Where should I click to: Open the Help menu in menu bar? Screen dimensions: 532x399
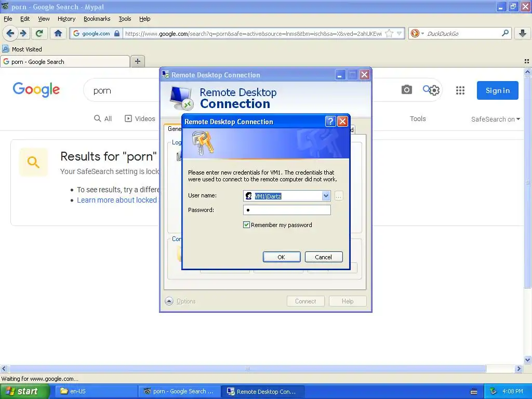(x=145, y=19)
